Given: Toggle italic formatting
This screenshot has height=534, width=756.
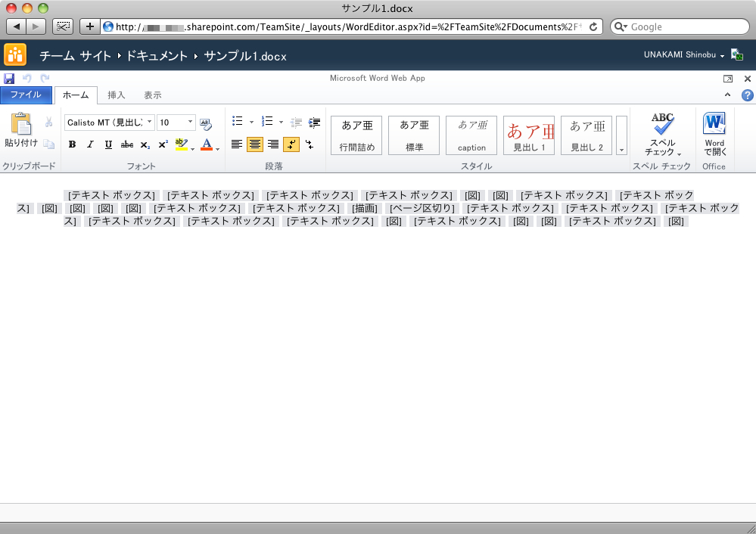Looking at the screenshot, I should [x=90, y=144].
